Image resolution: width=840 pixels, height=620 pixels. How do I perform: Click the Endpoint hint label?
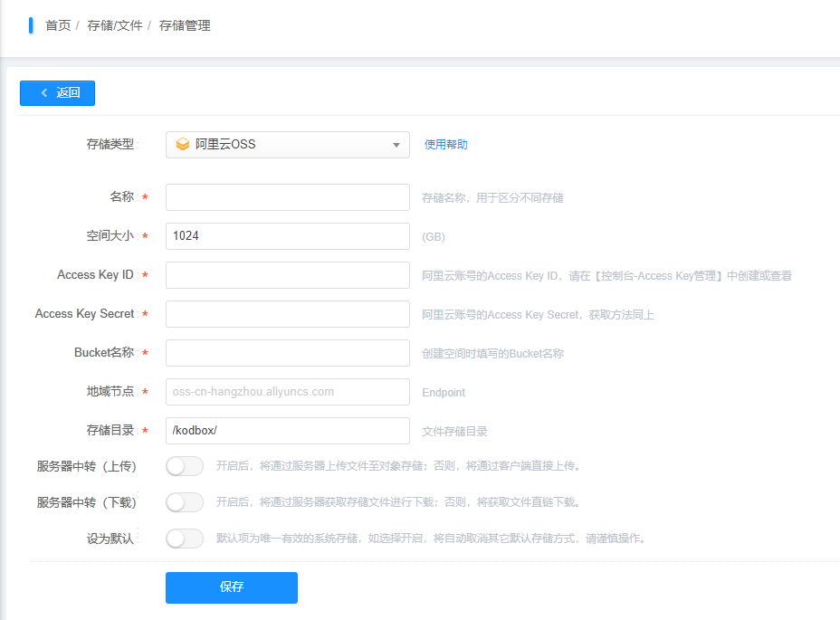point(444,393)
